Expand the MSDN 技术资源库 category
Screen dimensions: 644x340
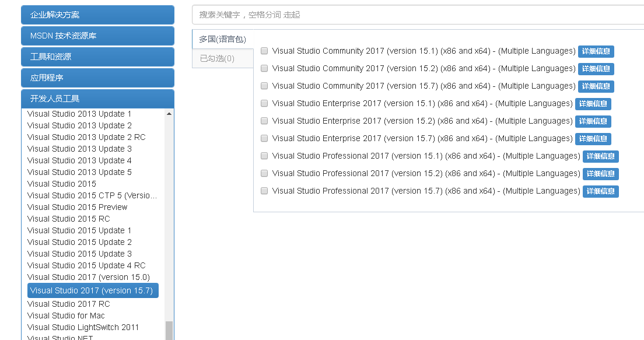pos(98,36)
